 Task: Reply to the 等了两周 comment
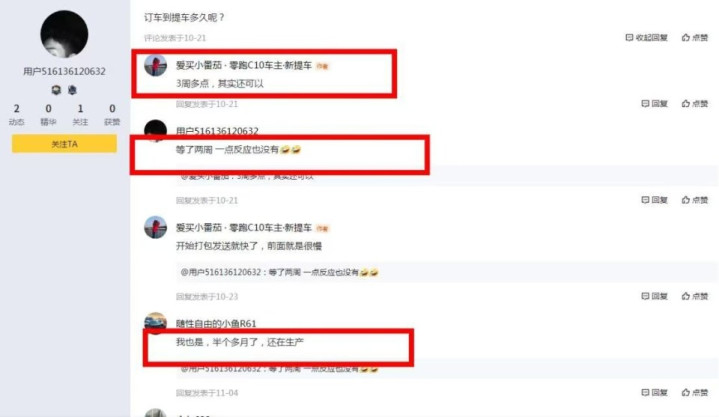[654, 200]
